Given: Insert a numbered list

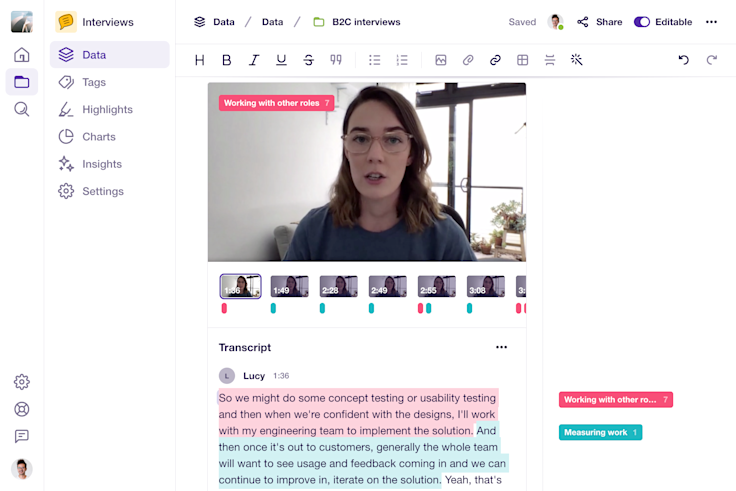Looking at the screenshot, I should click(402, 60).
